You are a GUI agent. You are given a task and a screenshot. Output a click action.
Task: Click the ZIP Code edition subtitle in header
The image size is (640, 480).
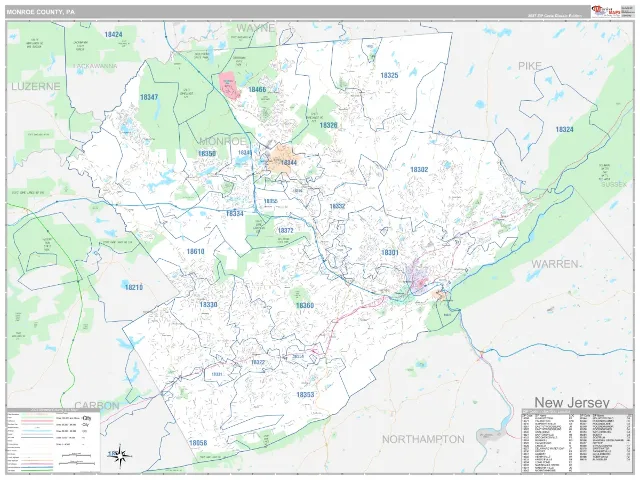point(554,15)
